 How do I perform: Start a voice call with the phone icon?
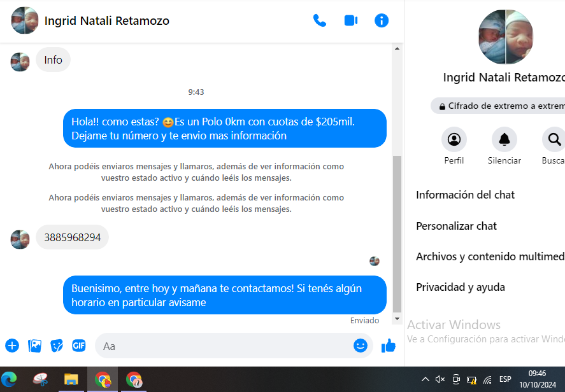click(320, 20)
